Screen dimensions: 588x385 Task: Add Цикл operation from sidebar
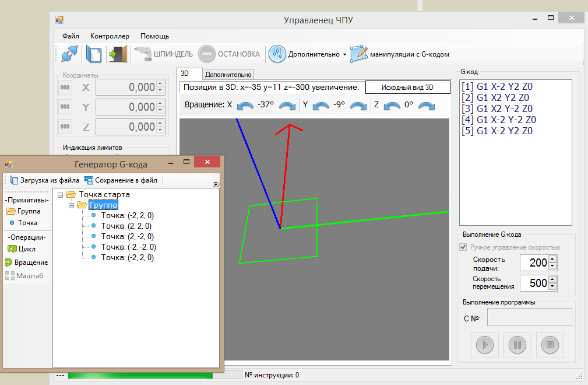click(x=22, y=249)
